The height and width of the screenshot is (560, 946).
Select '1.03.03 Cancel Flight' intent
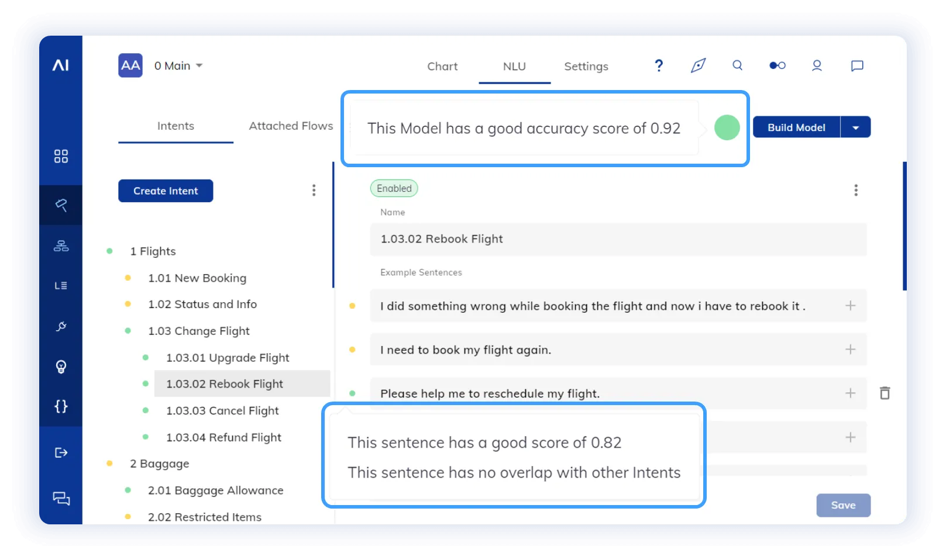click(x=222, y=411)
